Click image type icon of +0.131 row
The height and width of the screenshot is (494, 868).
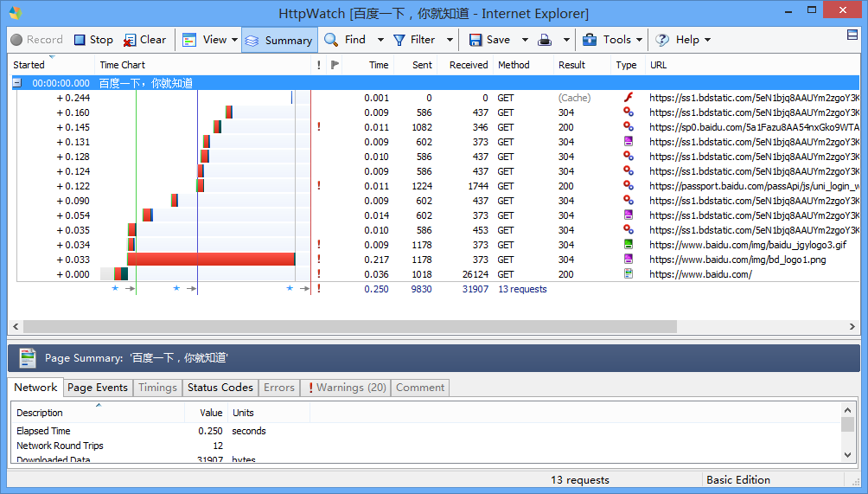(x=629, y=141)
